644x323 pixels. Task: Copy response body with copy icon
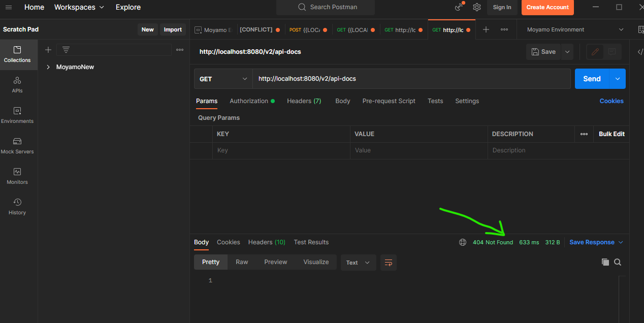pyautogui.click(x=605, y=262)
